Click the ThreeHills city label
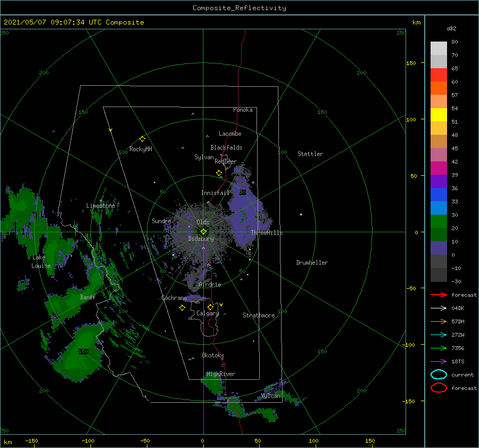 [267, 233]
